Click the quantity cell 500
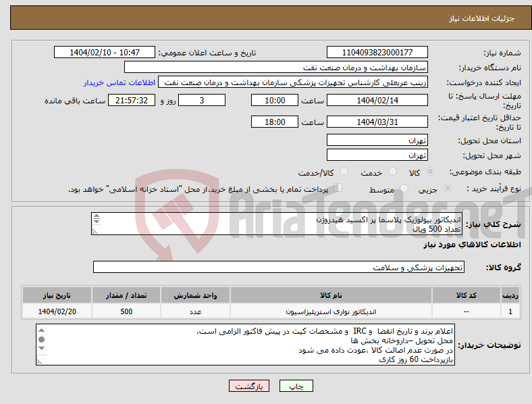This screenshot has height=404, width=532. [126, 311]
